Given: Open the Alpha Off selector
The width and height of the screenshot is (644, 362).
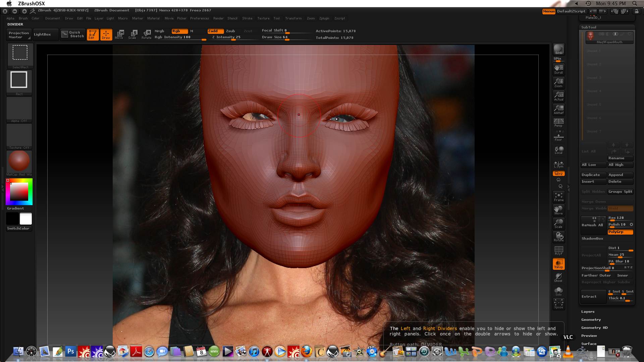Looking at the screenshot, I should click(19, 109).
